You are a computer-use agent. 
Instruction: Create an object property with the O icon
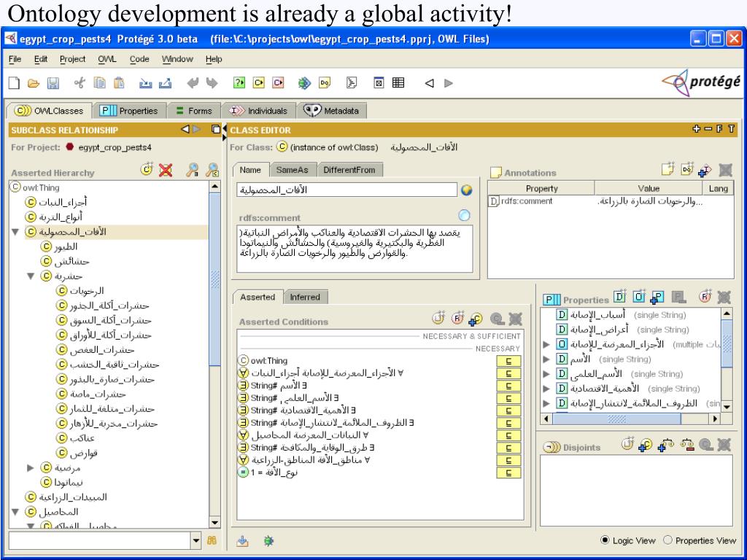(639, 297)
